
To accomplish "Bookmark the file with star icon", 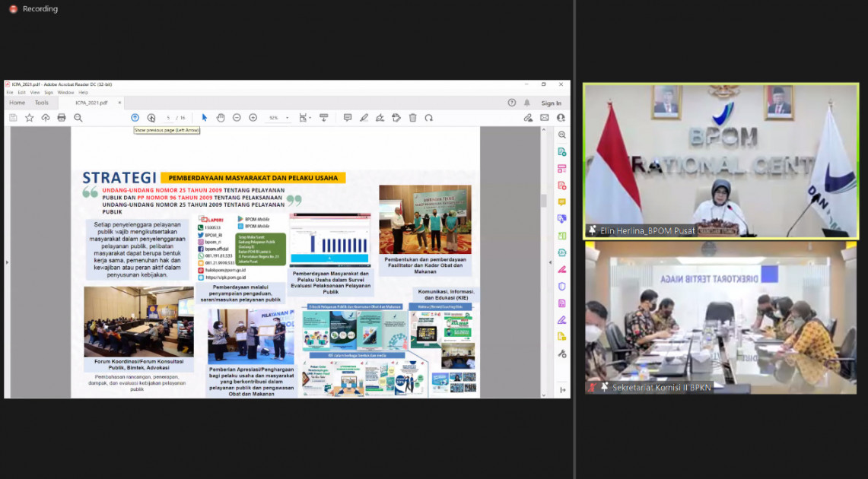I will (x=30, y=118).
